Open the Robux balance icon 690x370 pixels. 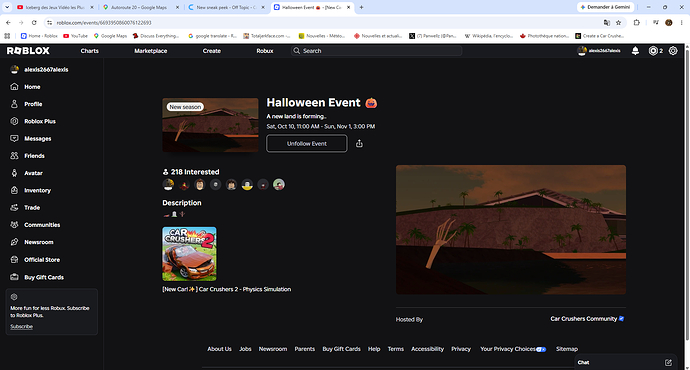tap(653, 51)
